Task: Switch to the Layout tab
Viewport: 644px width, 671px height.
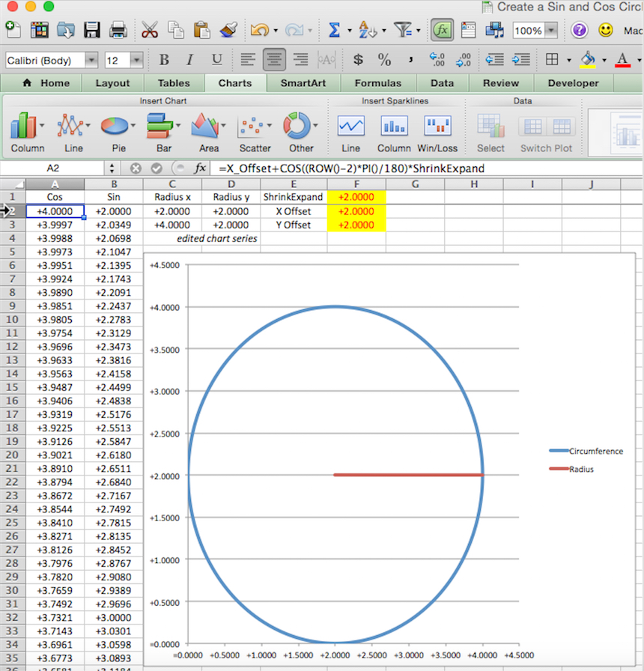Action: pos(112,83)
